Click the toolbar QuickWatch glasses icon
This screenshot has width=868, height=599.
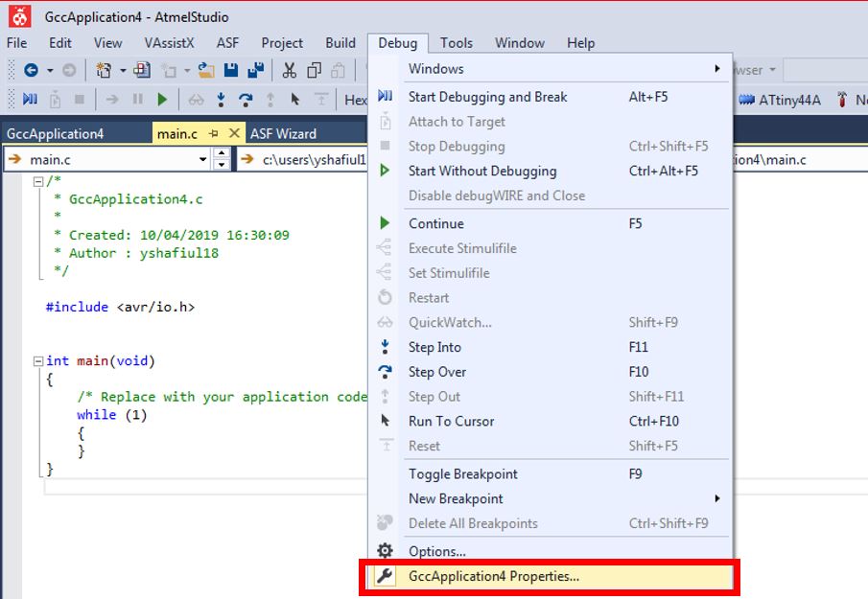(196, 100)
